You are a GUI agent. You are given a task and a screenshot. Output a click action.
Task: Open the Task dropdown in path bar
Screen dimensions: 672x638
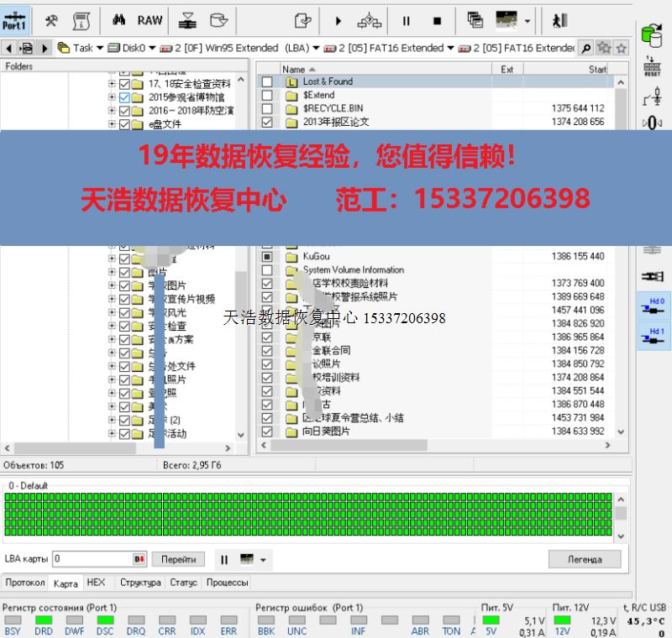[x=82, y=48]
